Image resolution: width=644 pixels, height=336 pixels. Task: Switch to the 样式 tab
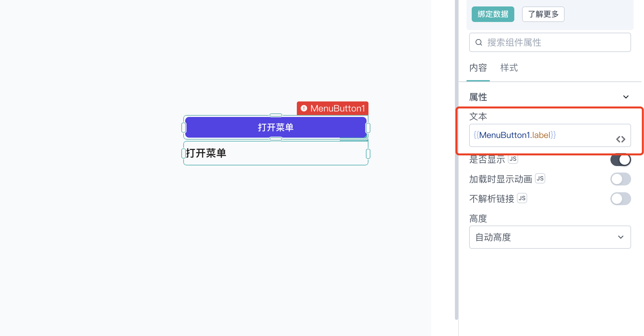point(509,68)
